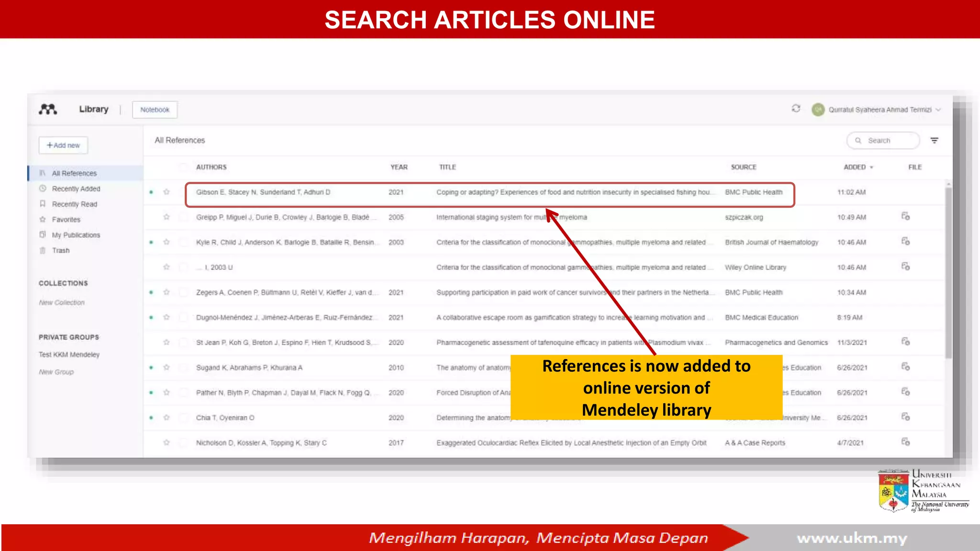
Task: Star the Gibson E, Stacey N reference
Action: (167, 192)
